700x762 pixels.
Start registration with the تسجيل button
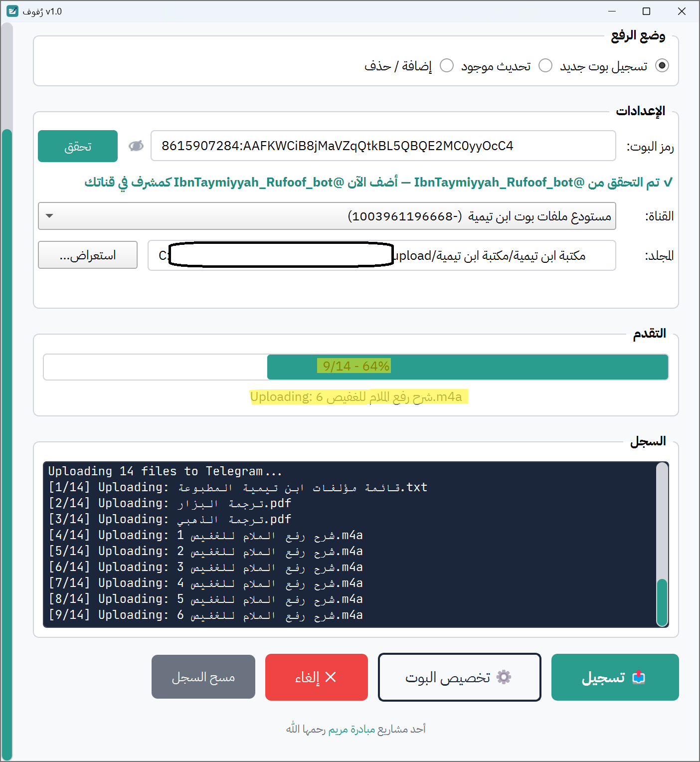614,677
